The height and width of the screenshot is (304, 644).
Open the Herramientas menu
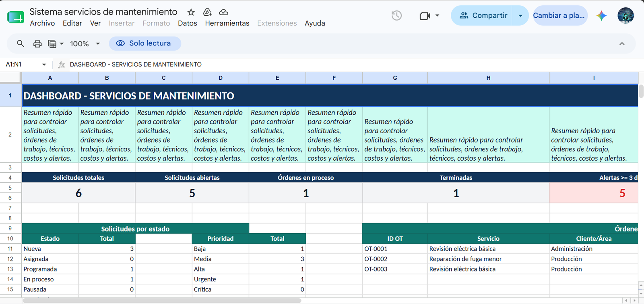pos(227,23)
